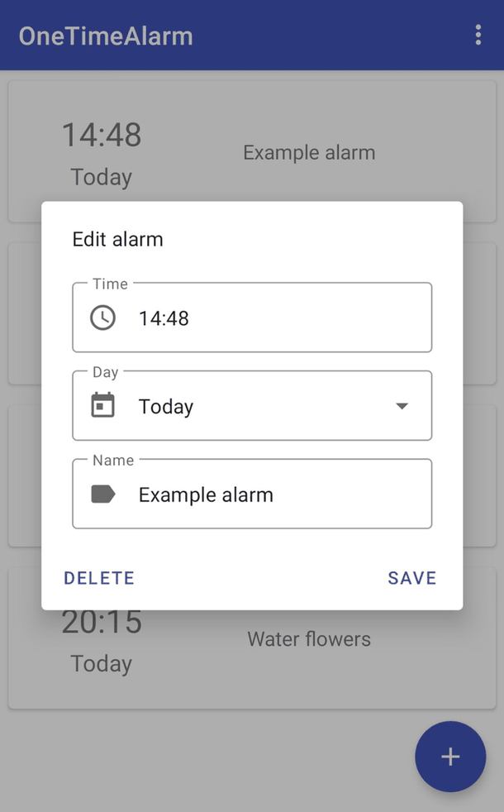The height and width of the screenshot is (812, 504).
Task: Click the plus button to add a new alarm
Action: (x=450, y=757)
